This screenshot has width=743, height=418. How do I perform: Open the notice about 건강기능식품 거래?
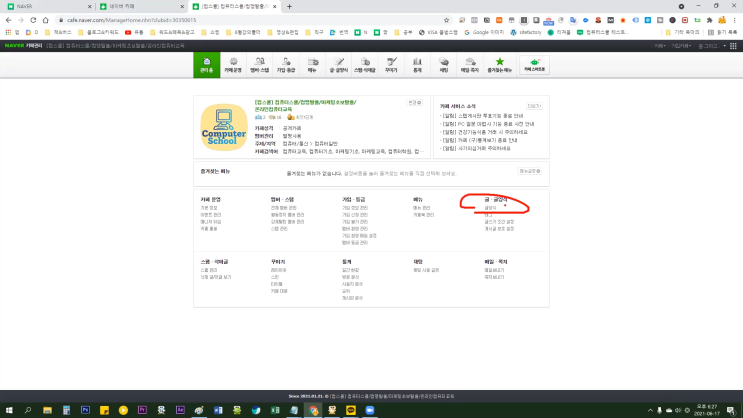(x=485, y=132)
